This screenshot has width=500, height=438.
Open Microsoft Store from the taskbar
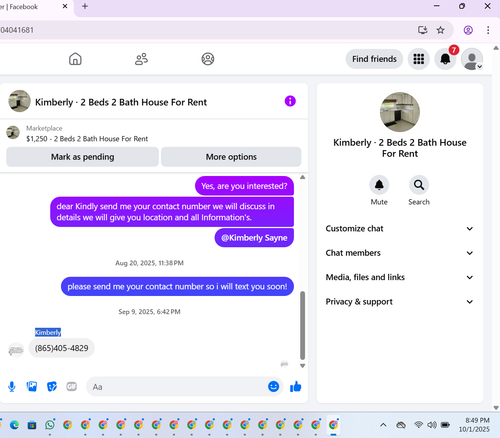point(32,425)
